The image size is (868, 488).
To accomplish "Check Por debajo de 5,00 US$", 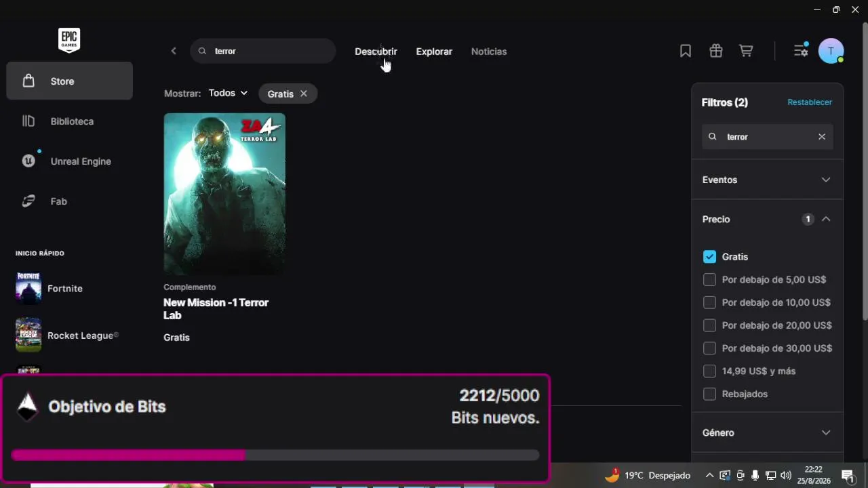I will [709, 279].
